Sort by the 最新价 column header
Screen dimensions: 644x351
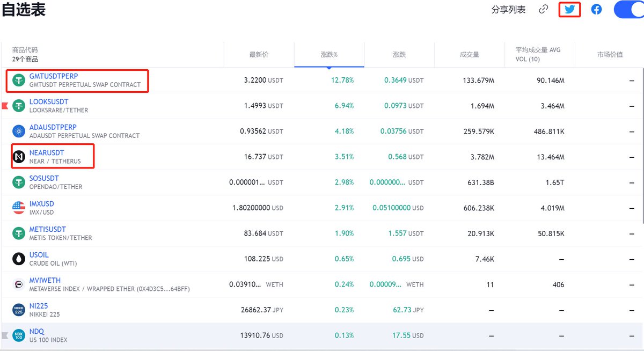[x=259, y=55]
